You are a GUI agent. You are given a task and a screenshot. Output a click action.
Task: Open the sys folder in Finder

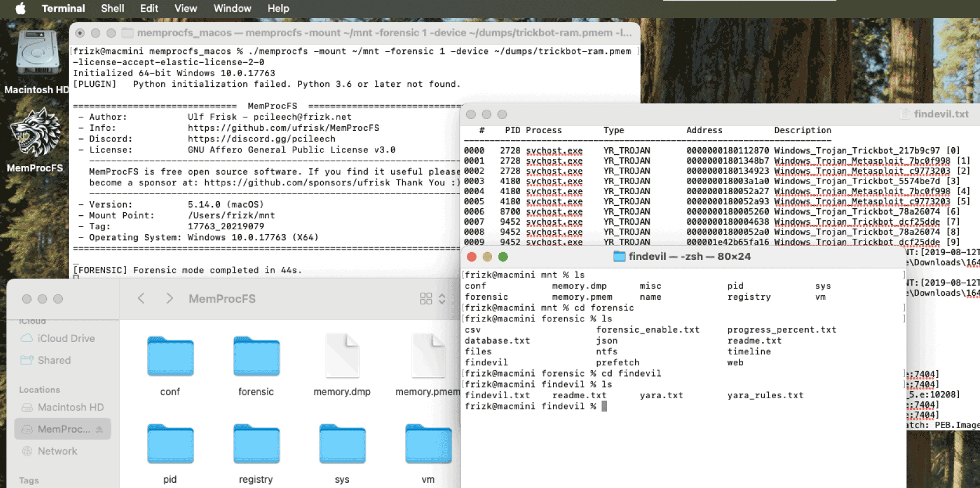(342, 445)
